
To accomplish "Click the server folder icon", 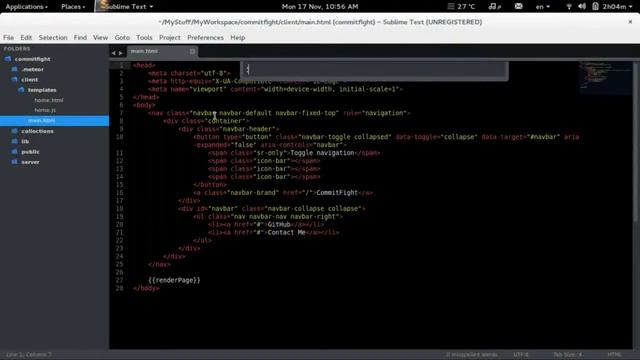I will coord(15,162).
